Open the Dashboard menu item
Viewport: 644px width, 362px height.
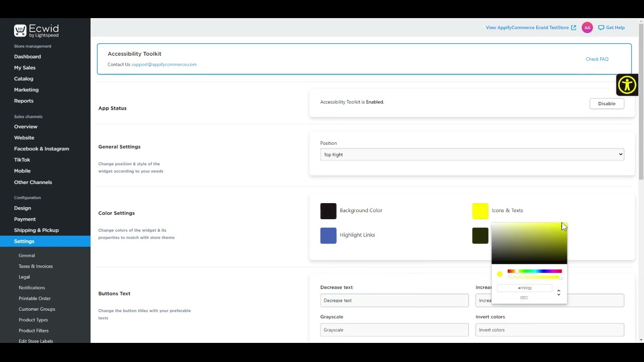tap(27, 57)
